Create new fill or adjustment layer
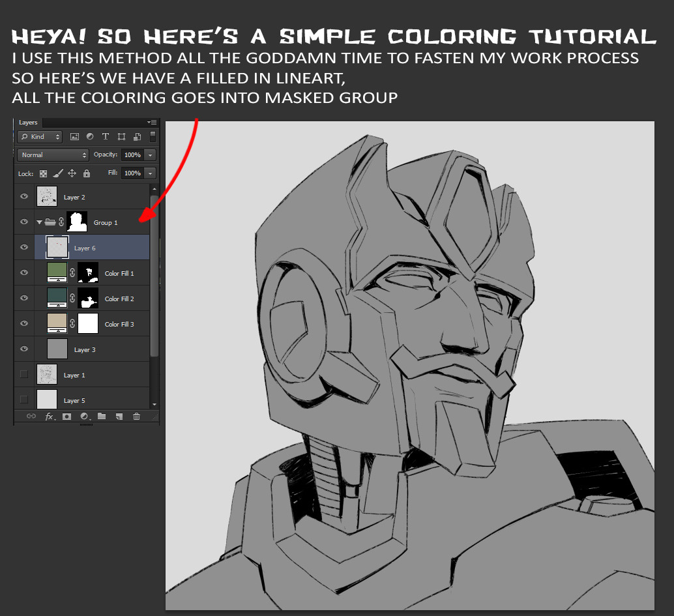674x616 pixels. [85, 416]
